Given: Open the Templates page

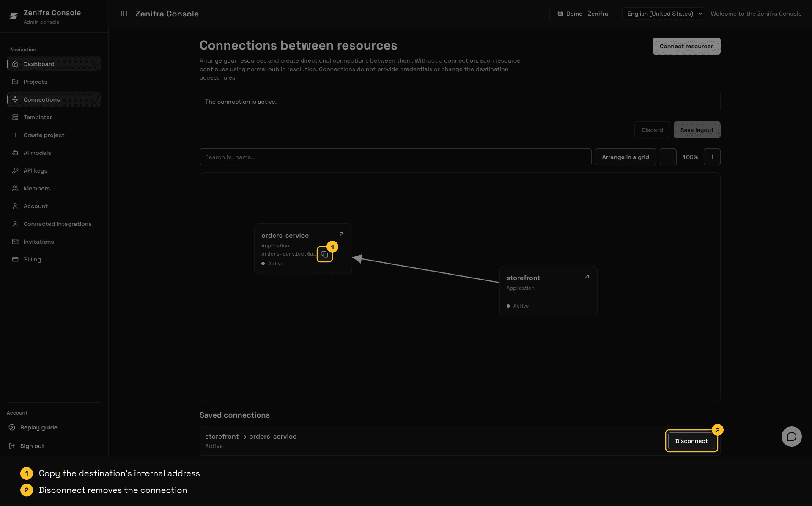Looking at the screenshot, I should pyautogui.click(x=54, y=117).
